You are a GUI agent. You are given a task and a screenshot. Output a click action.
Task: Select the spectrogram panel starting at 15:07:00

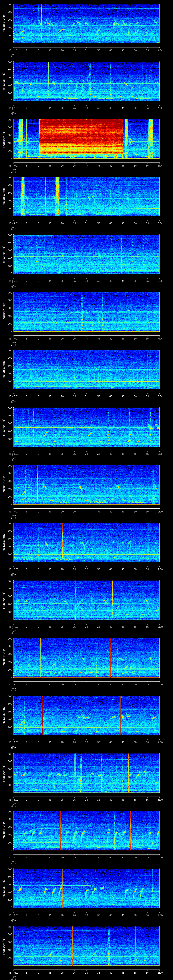point(86,369)
